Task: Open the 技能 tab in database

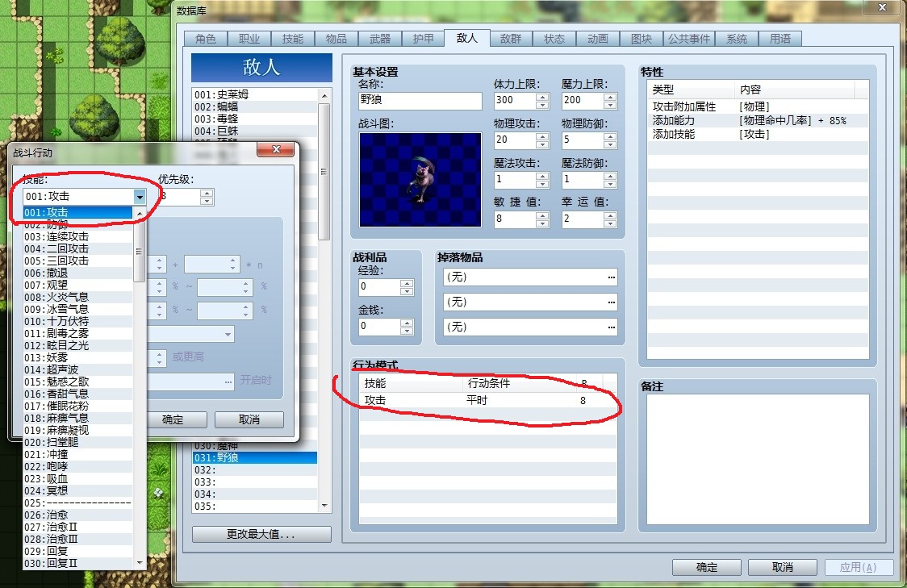Action: click(293, 39)
